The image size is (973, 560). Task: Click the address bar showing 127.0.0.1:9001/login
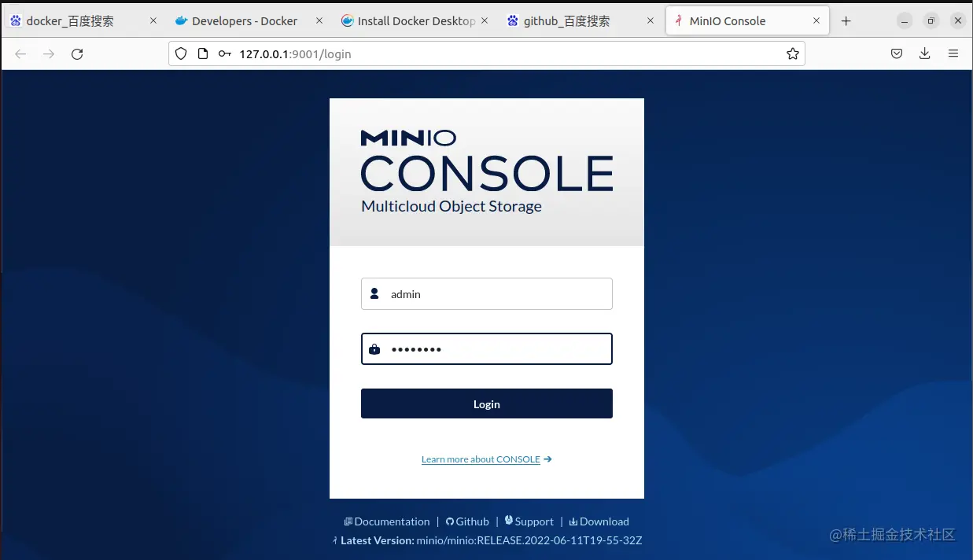point(487,54)
